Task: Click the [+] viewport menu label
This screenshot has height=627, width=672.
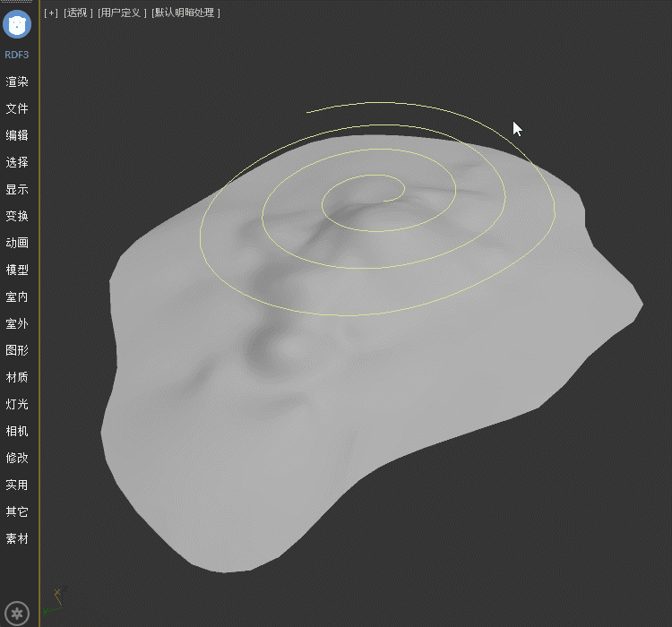Action: (51, 13)
